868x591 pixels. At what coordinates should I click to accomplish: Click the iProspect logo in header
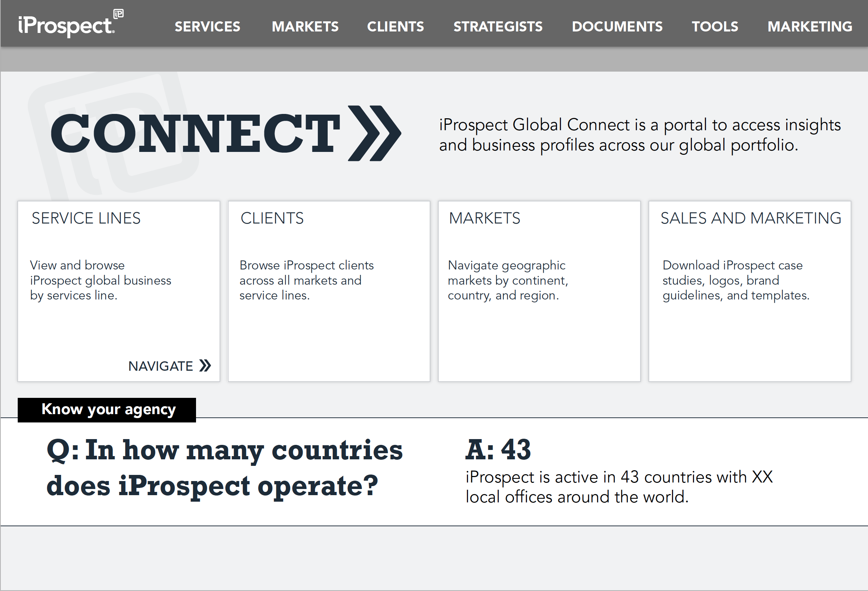click(x=71, y=23)
